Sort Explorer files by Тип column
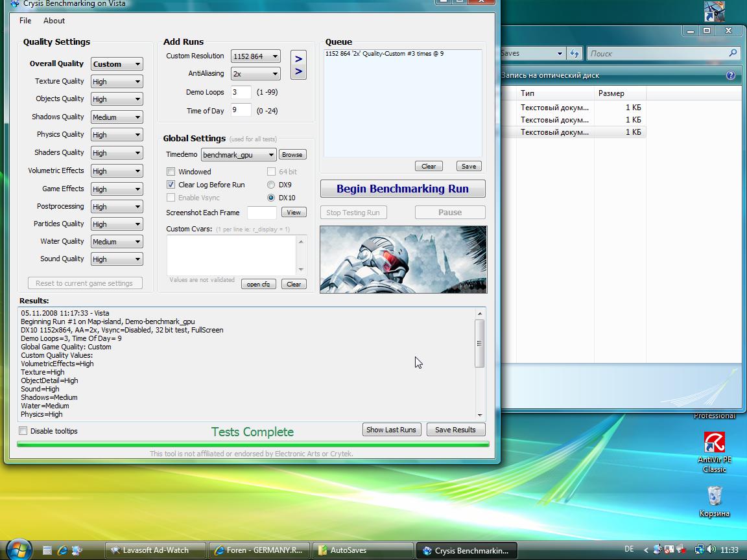The image size is (747, 560). click(x=555, y=93)
